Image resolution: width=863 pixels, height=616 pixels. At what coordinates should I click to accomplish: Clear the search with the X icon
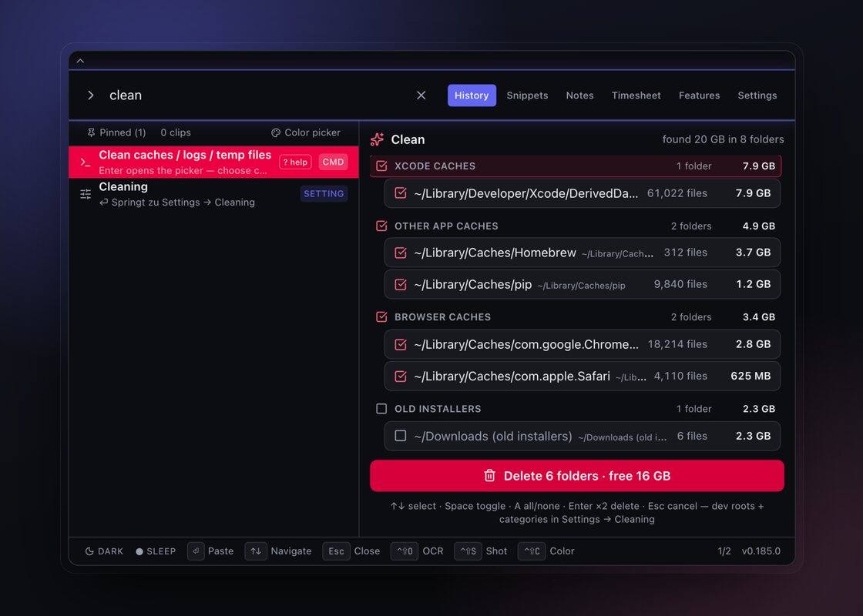(x=421, y=95)
